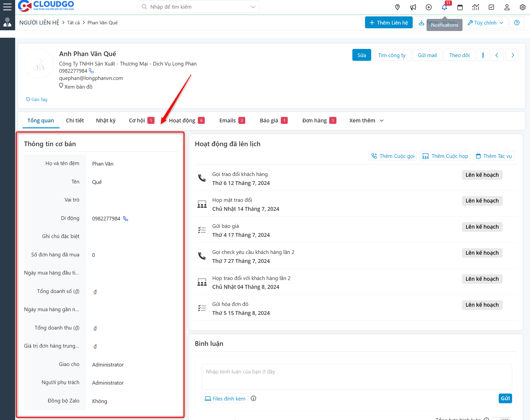Open the Emails tab

pos(227,120)
